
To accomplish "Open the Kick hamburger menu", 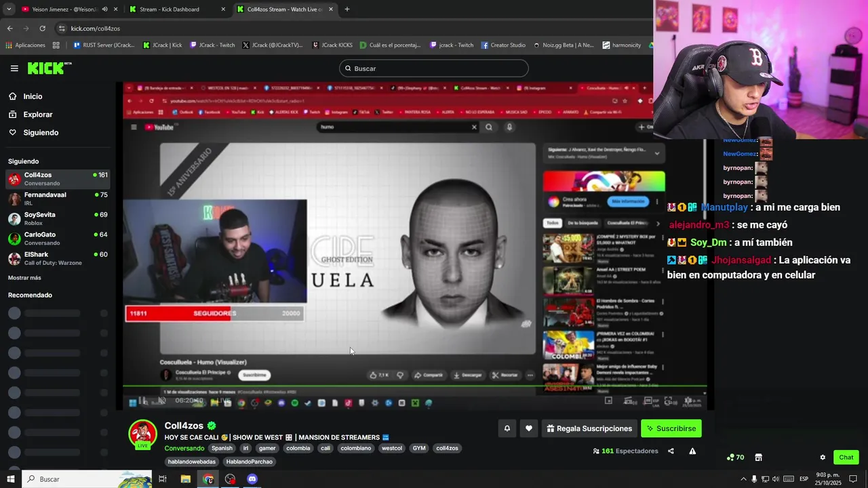I will click(x=14, y=68).
